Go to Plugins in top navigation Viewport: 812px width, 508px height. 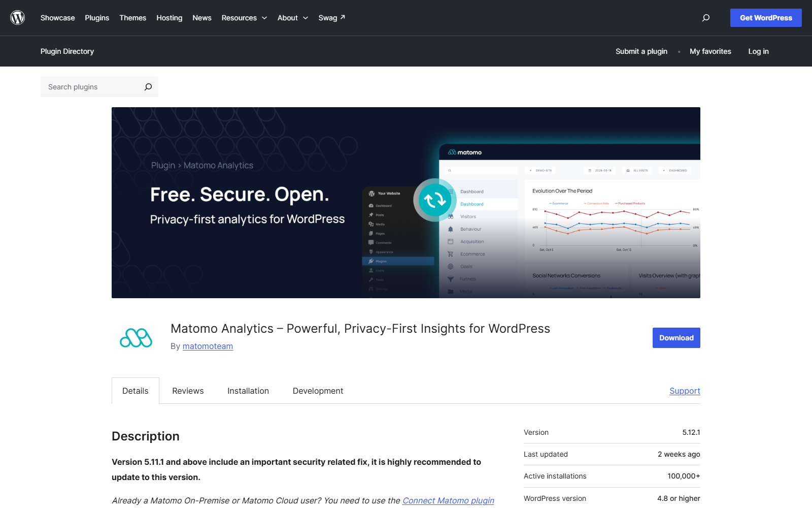(97, 18)
